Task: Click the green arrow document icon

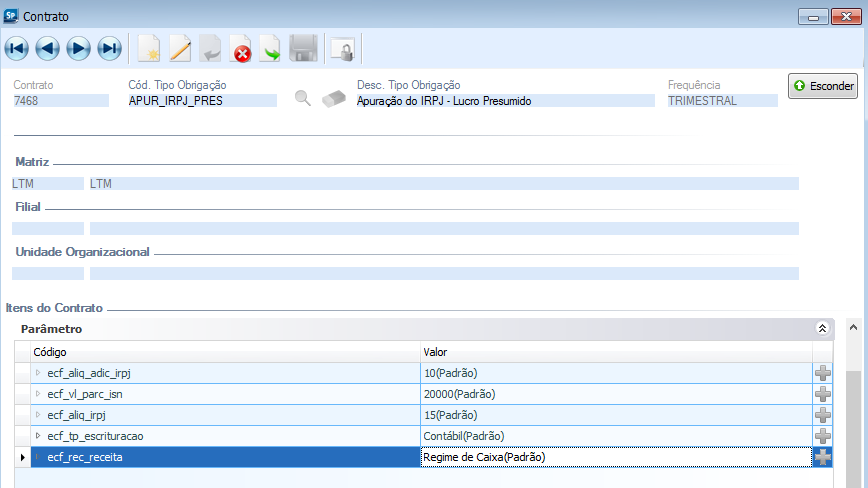Action: click(271, 48)
